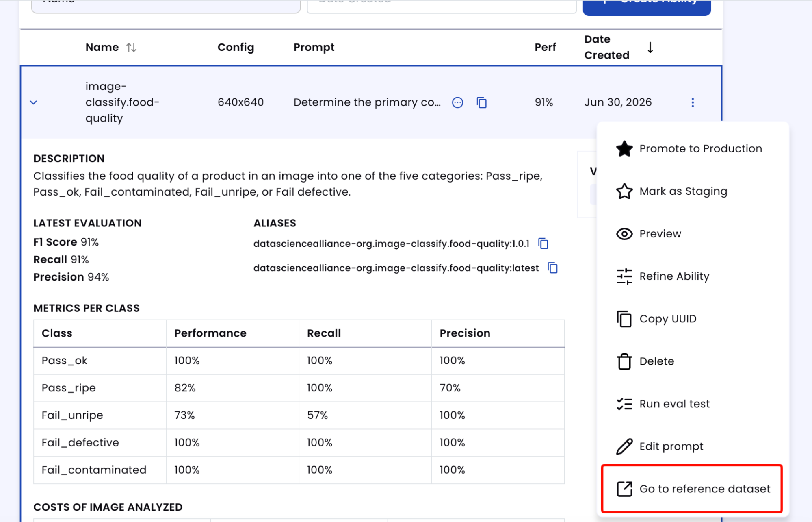This screenshot has height=522, width=812.
Task: Open full prompt ellipsis icon
Action: 457,102
